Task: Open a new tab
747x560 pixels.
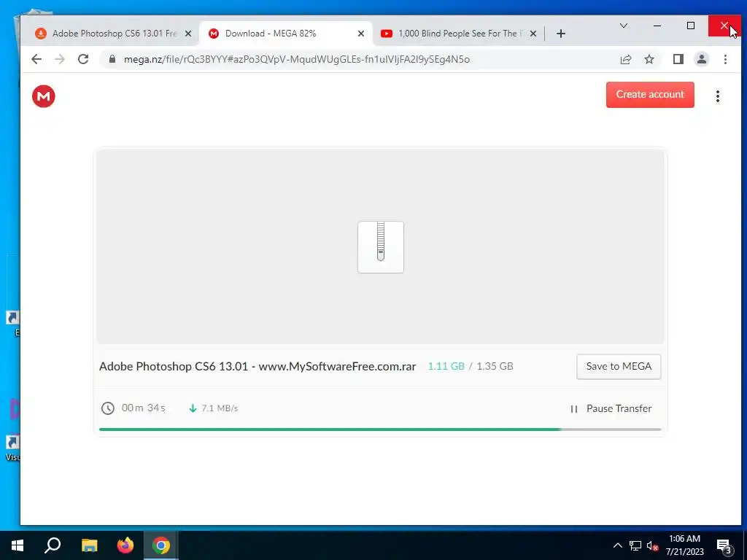Action: pyautogui.click(x=561, y=34)
